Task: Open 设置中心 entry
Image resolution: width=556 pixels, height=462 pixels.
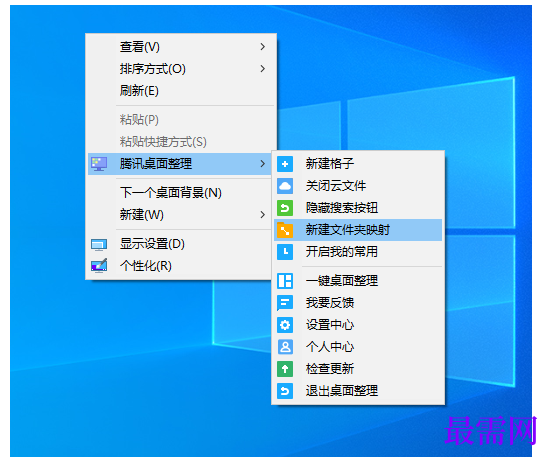Action: point(358,325)
